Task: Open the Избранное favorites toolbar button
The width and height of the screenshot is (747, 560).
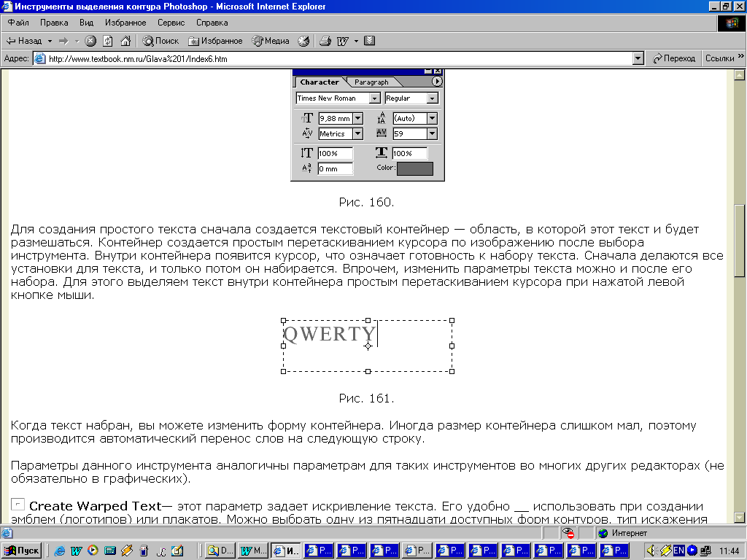Action: coord(215,41)
